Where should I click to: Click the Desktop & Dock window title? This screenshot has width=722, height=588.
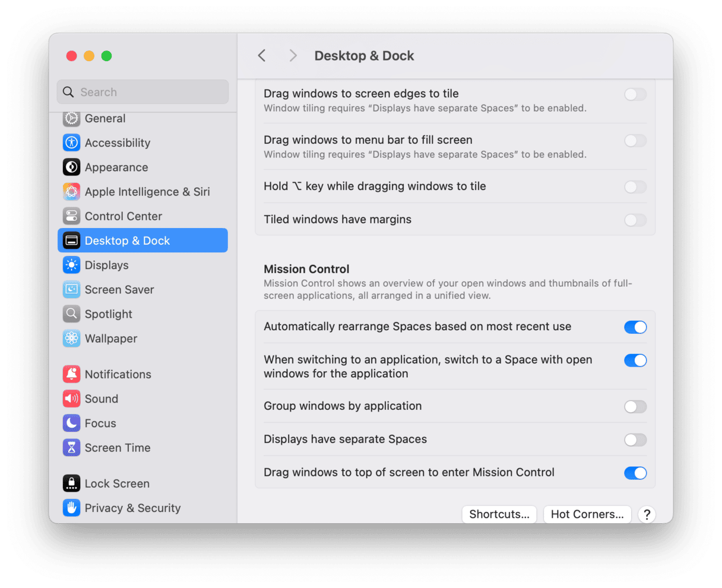coord(364,56)
